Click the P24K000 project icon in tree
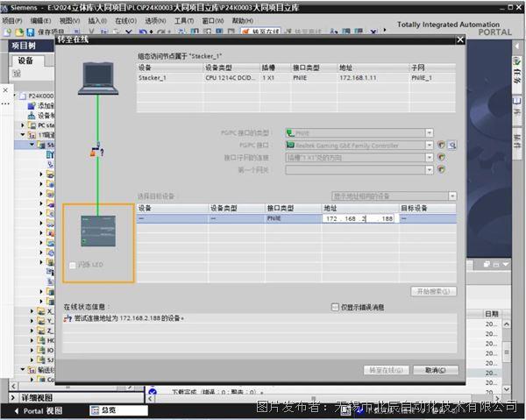526x420 pixels. pyautogui.click(x=23, y=96)
